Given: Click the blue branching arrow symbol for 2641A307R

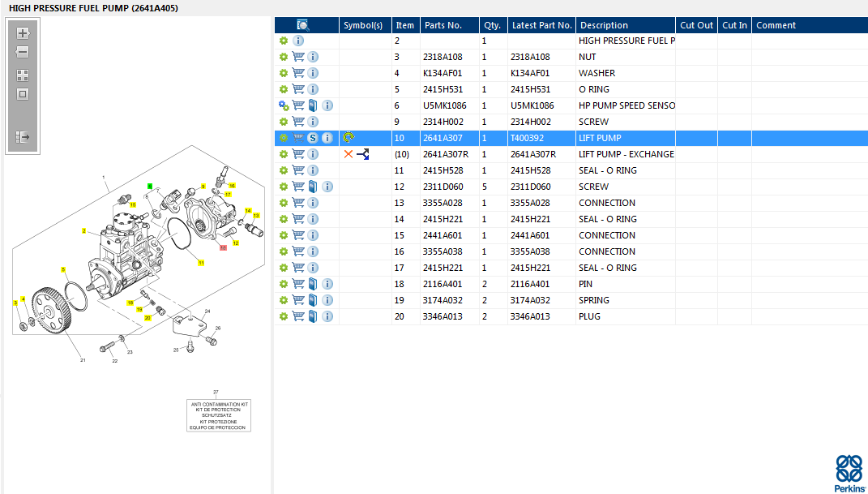Looking at the screenshot, I should click(362, 154).
